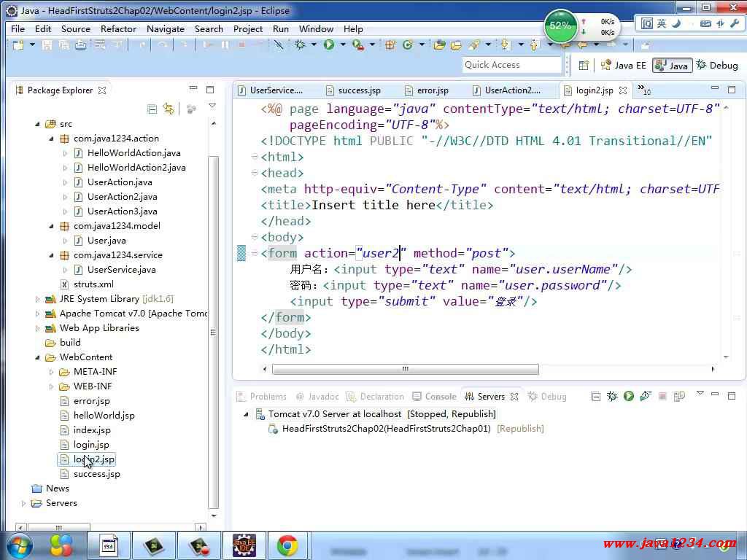Start the server in debug mode in Servers view
The image size is (747, 560).
[612, 396]
